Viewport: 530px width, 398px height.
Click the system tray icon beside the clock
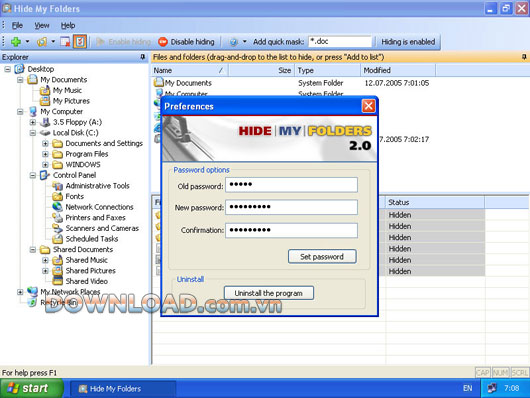click(492, 388)
